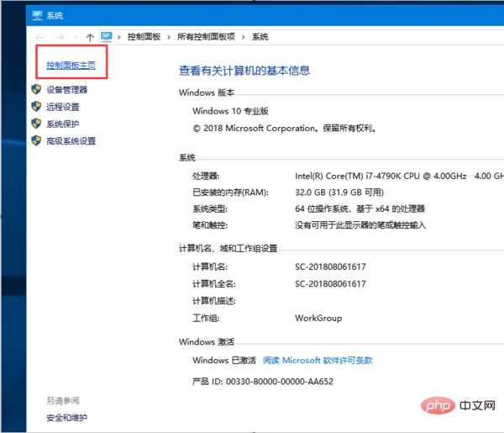
Task: Click 没有可用于此显示器的笔或触控输入 text
Action: pos(360,225)
